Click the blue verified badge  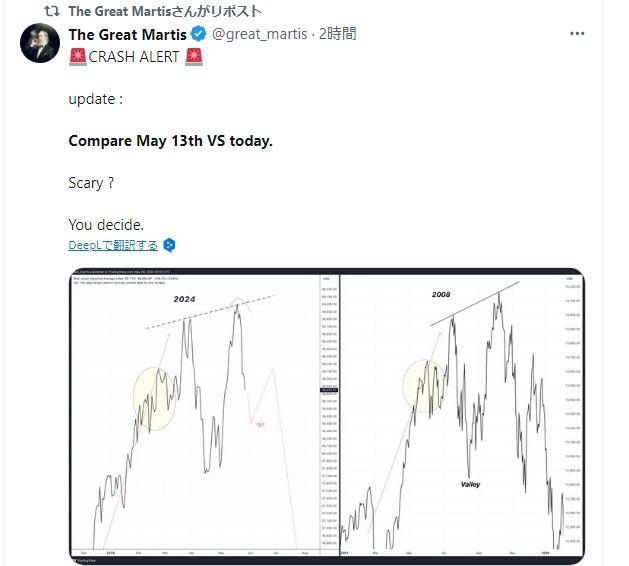tap(198, 35)
